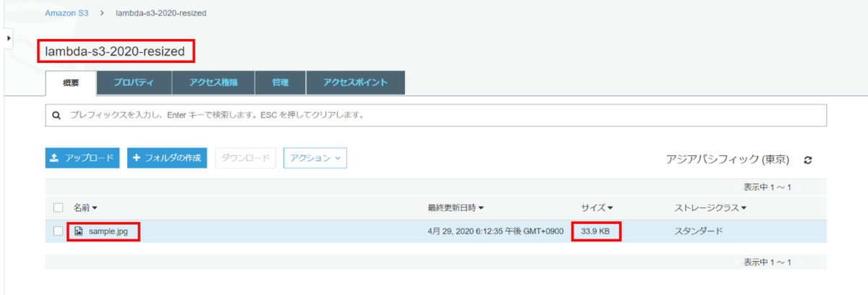Click the 表示中 1～1 label above the table
The width and height of the screenshot is (868, 295).
coord(767,187)
